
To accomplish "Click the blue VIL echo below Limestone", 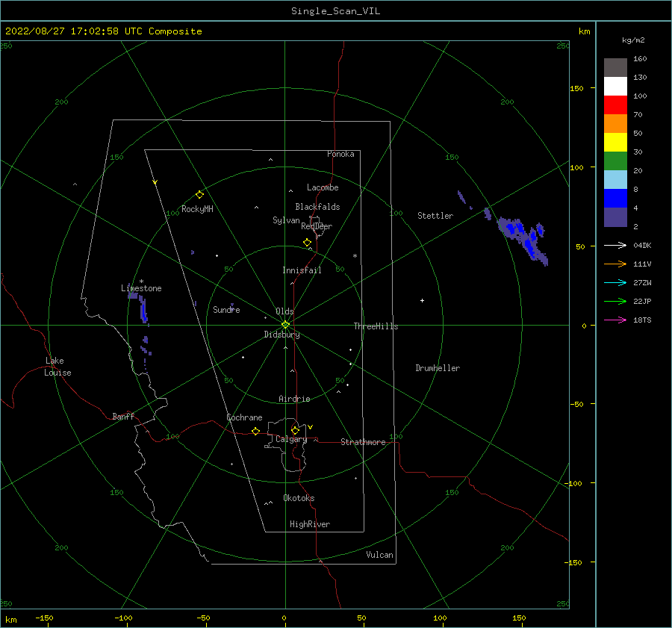I will click(x=143, y=309).
